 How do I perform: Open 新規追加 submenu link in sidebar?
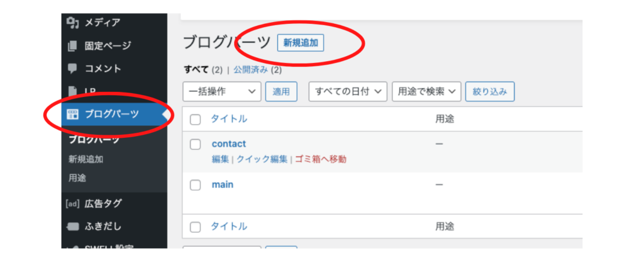(x=86, y=159)
